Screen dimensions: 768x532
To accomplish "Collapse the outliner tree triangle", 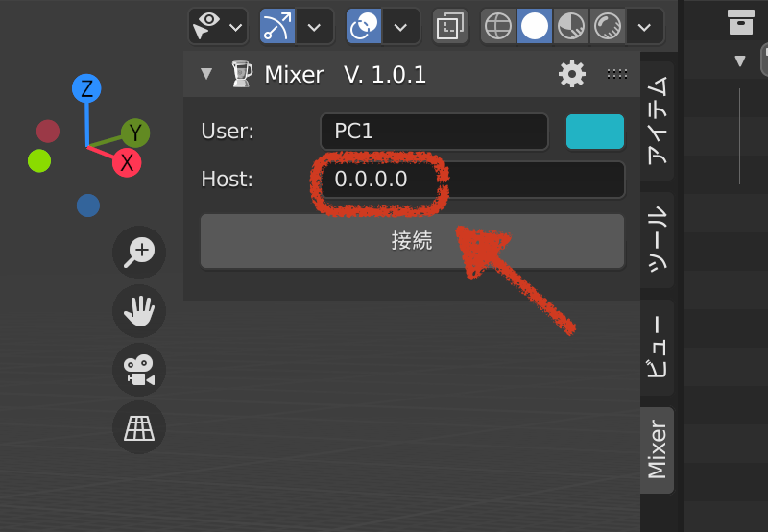I will click(x=740, y=61).
